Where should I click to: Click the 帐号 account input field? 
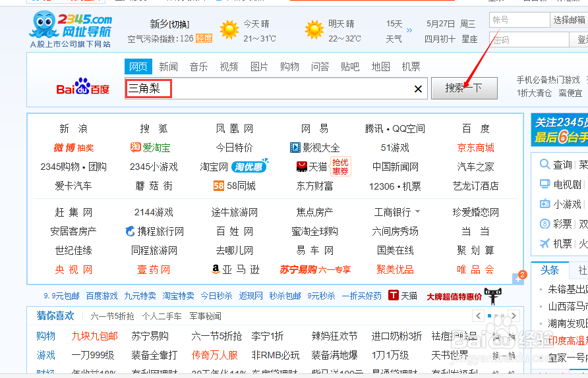[519, 20]
